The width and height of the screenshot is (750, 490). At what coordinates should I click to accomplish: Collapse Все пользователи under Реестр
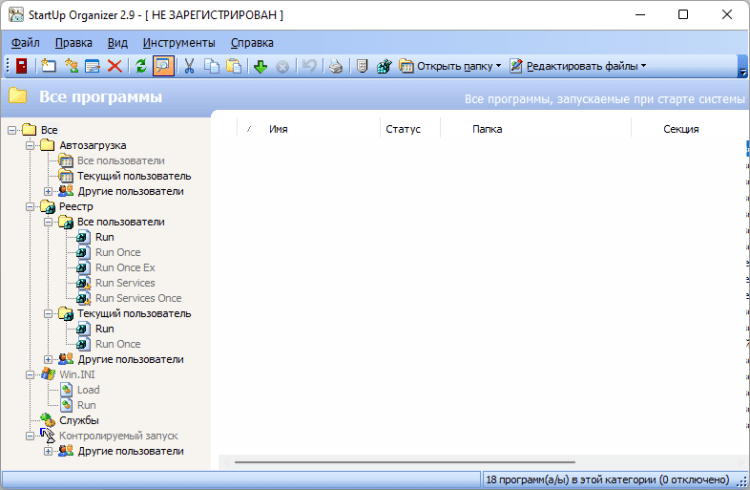pos(48,222)
